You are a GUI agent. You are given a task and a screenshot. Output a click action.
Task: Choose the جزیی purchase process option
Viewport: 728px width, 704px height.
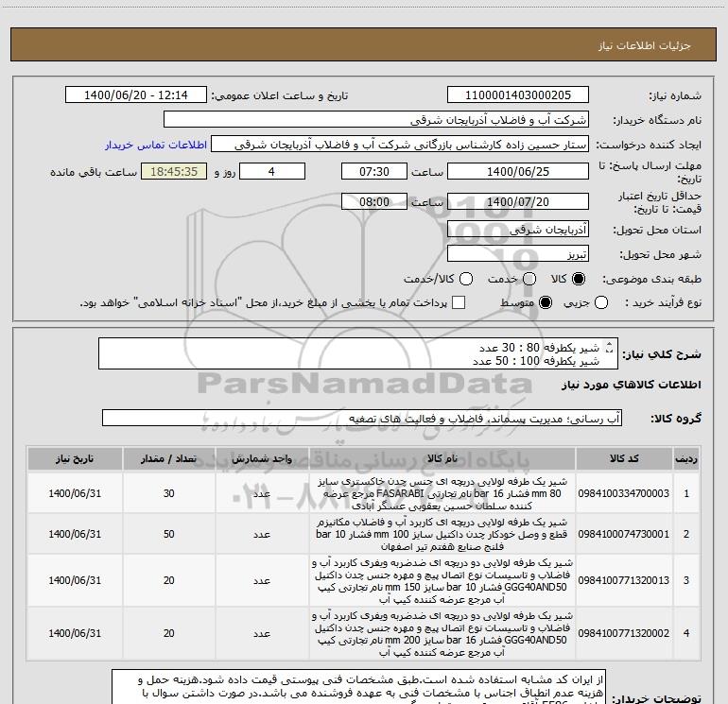[600, 302]
